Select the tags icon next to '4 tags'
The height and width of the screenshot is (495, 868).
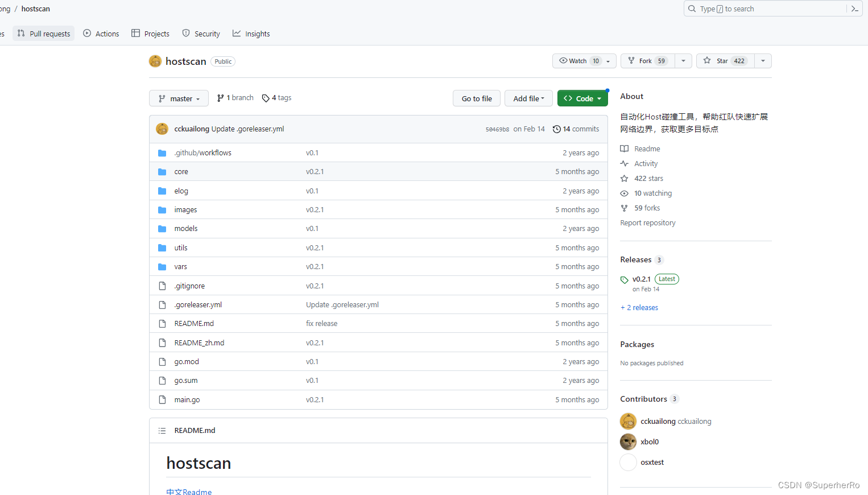click(x=266, y=97)
